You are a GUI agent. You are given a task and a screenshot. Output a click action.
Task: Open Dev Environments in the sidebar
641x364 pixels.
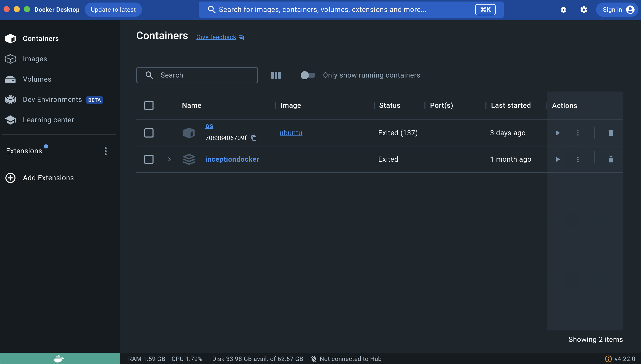coord(52,99)
